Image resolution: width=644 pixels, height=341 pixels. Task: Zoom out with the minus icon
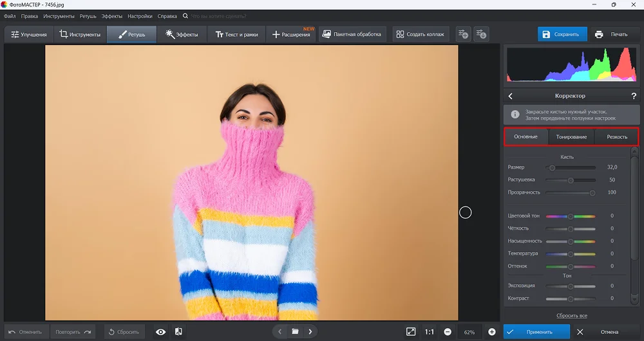click(x=448, y=332)
